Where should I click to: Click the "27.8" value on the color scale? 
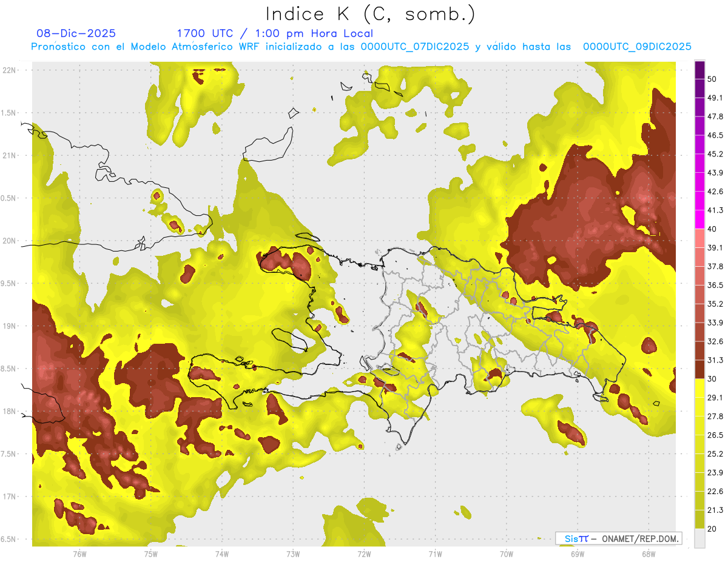click(x=715, y=416)
